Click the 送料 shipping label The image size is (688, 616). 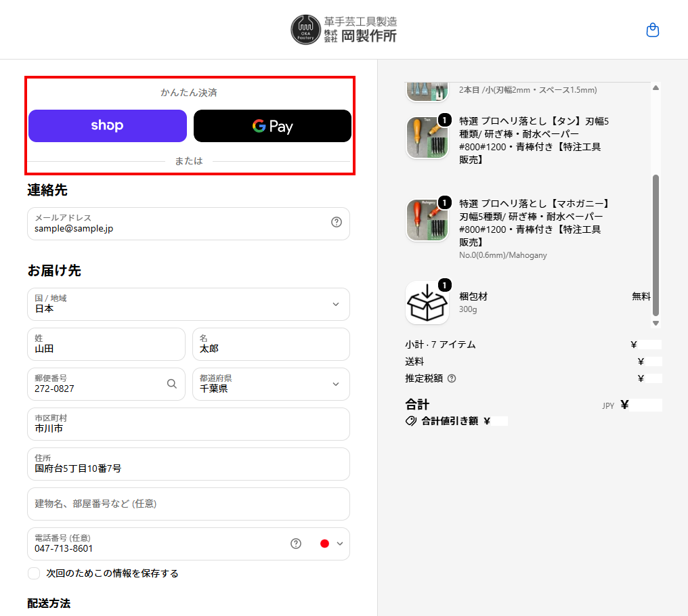click(414, 361)
